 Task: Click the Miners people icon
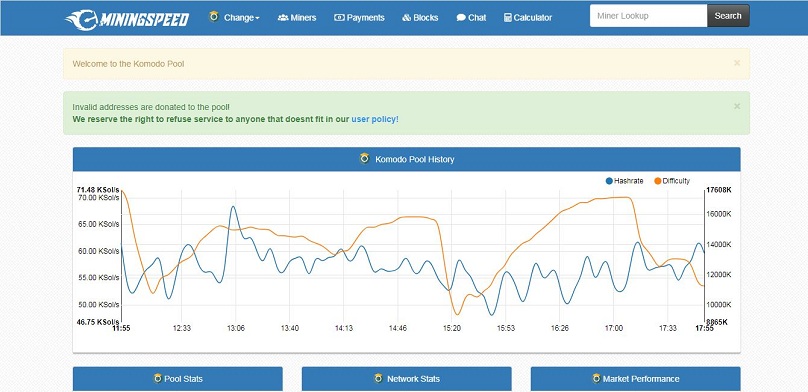[x=283, y=18]
